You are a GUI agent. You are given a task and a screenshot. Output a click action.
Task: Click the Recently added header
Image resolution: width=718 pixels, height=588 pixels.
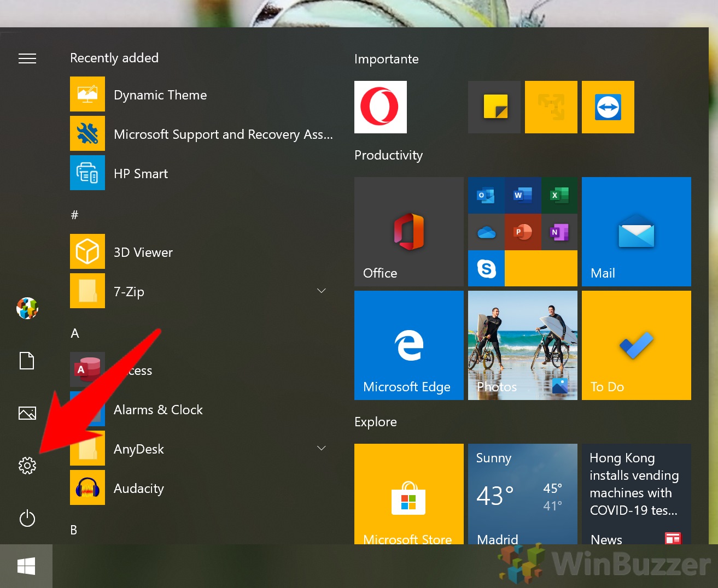[114, 58]
